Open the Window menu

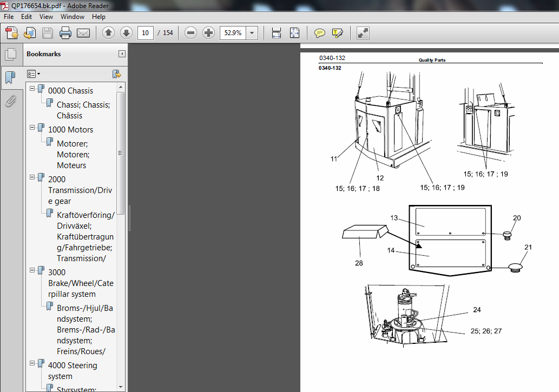tap(73, 17)
